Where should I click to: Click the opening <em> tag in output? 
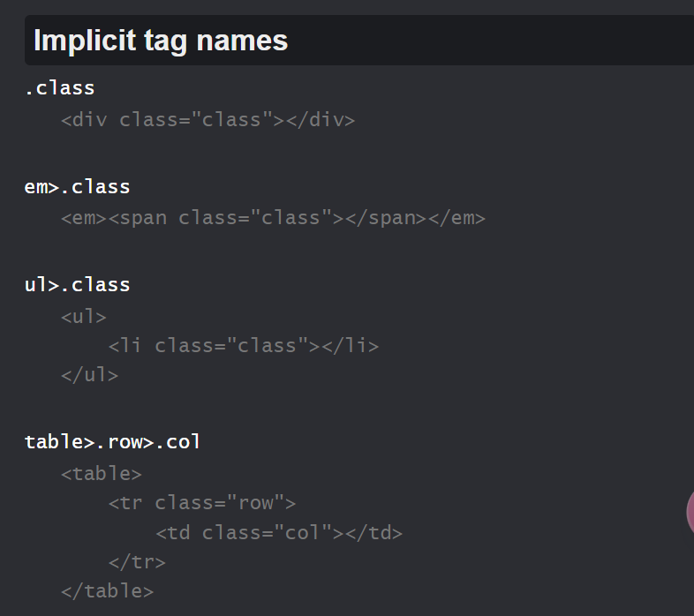[85, 218]
